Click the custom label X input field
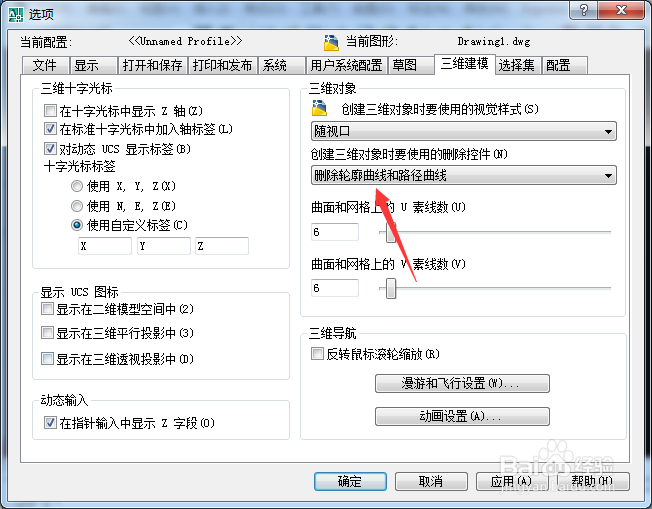This screenshot has height=509, width=652. click(x=105, y=246)
